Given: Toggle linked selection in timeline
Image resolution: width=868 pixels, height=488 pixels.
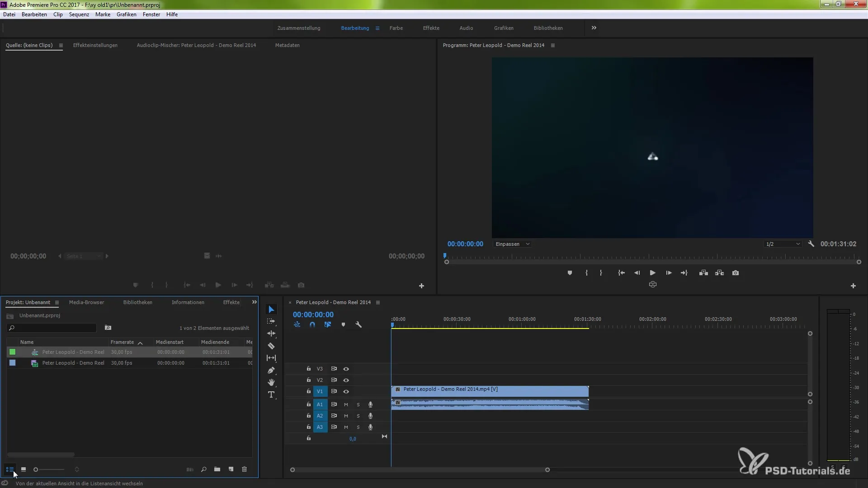Looking at the screenshot, I should coord(328,325).
